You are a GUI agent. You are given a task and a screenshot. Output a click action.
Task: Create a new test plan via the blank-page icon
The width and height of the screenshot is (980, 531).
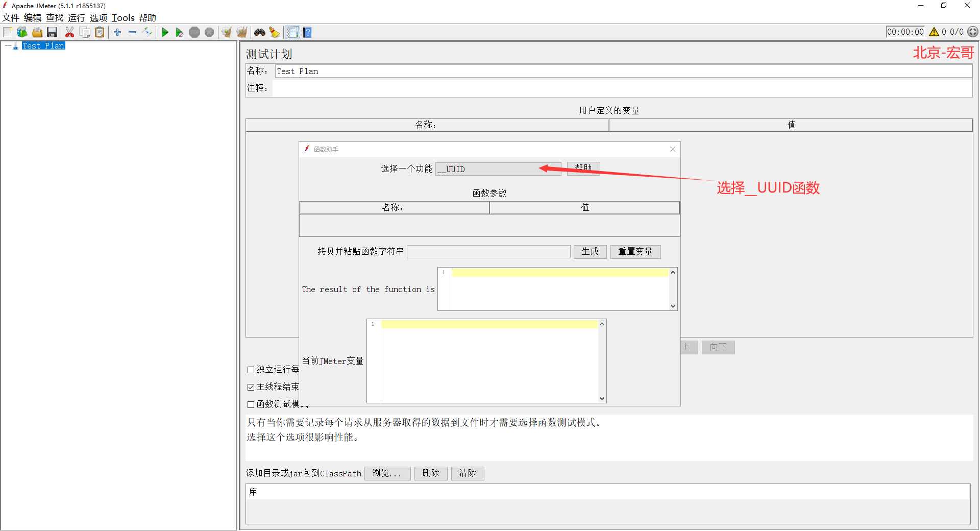[8, 32]
